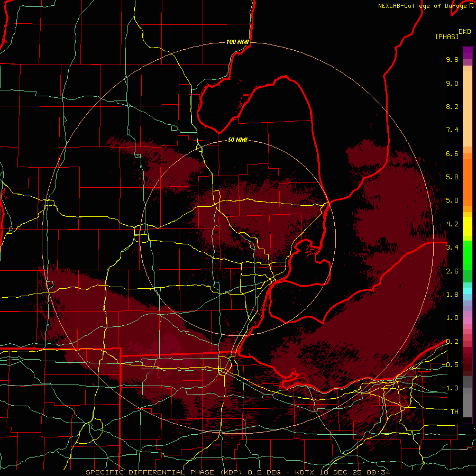Click the 8.2 scale value
This screenshot has height=476, width=476.
pos(452,106)
